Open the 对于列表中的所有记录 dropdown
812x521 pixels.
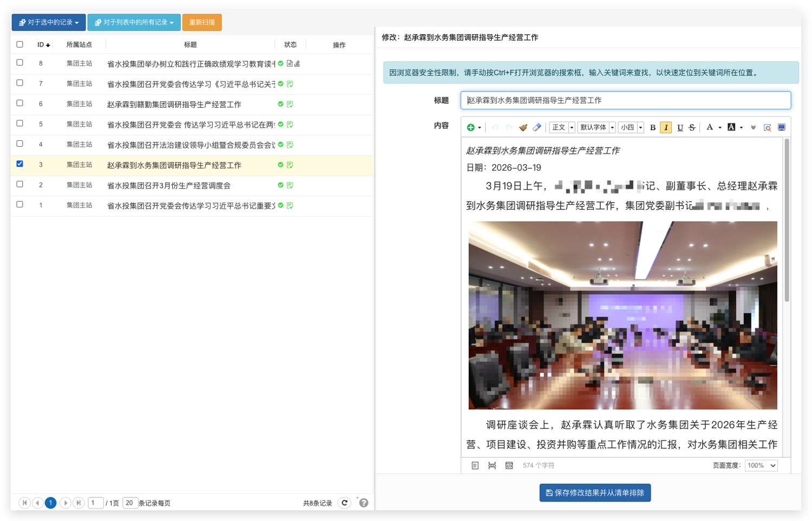click(x=134, y=22)
